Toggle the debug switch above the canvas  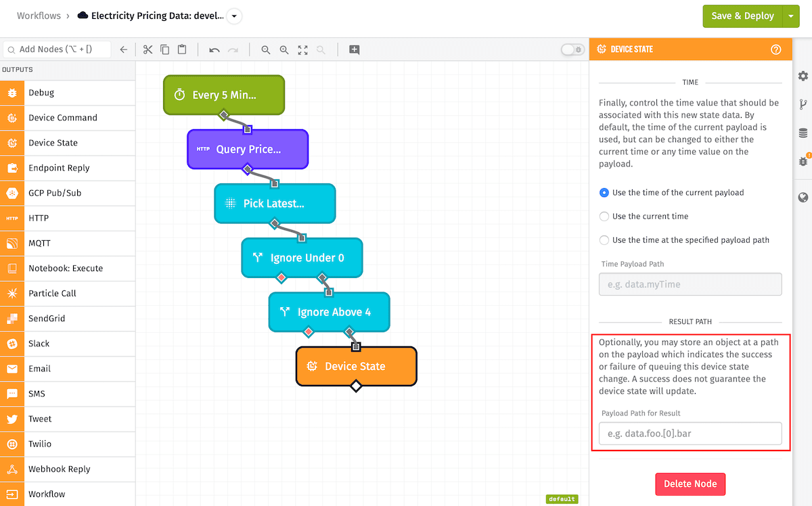coord(572,49)
